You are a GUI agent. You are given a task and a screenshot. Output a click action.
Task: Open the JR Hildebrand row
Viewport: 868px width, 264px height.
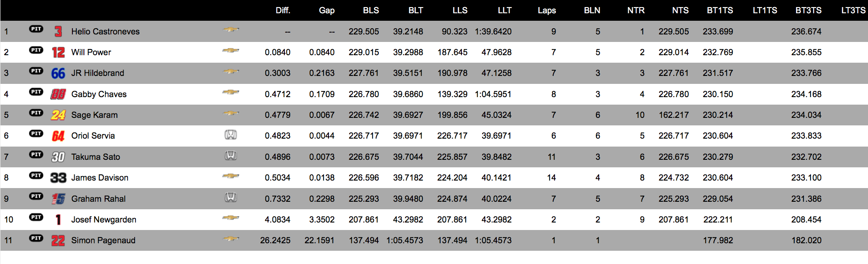pyautogui.click(x=434, y=73)
